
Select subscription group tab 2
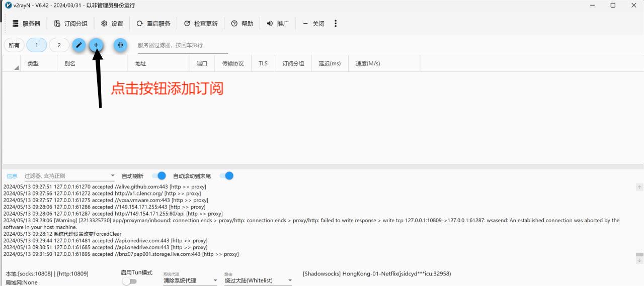(59, 45)
